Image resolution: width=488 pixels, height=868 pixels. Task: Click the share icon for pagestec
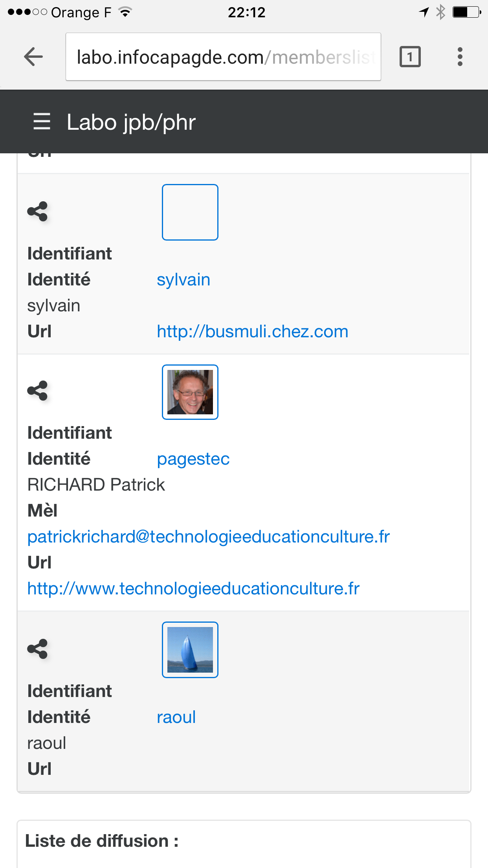[38, 391]
